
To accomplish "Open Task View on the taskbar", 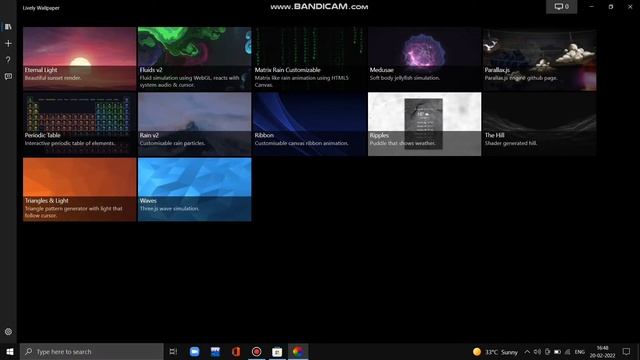I will pyautogui.click(x=173, y=351).
